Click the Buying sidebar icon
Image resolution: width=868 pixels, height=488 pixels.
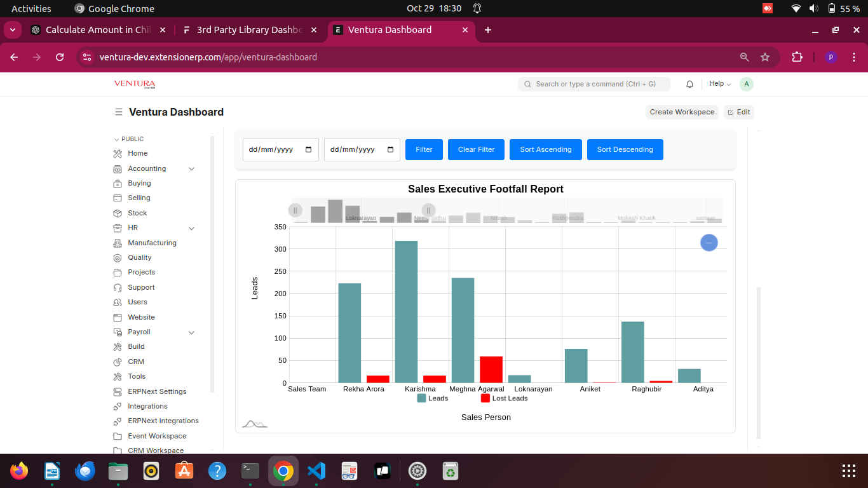117,183
